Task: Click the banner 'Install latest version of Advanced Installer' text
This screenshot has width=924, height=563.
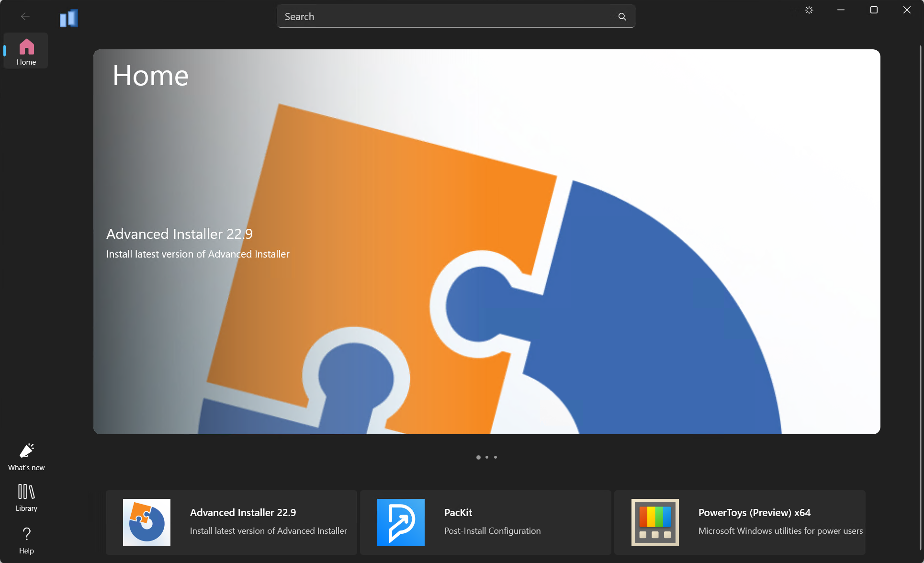Action: (x=198, y=254)
